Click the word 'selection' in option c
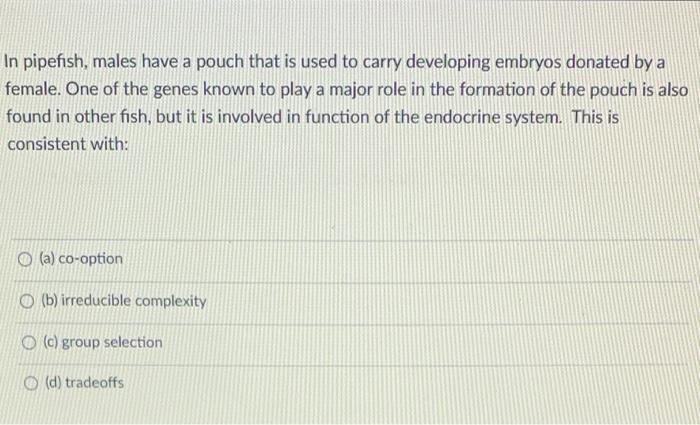 coord(133,342)
